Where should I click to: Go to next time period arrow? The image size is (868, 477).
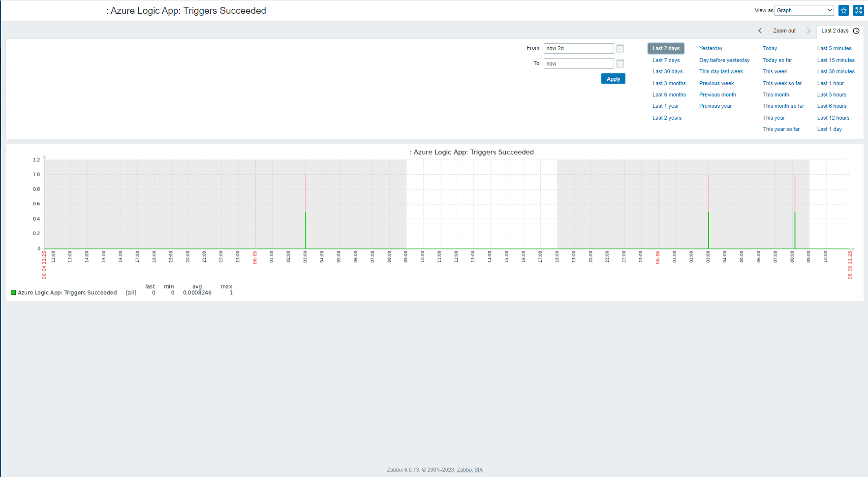[x=808, y=31]
